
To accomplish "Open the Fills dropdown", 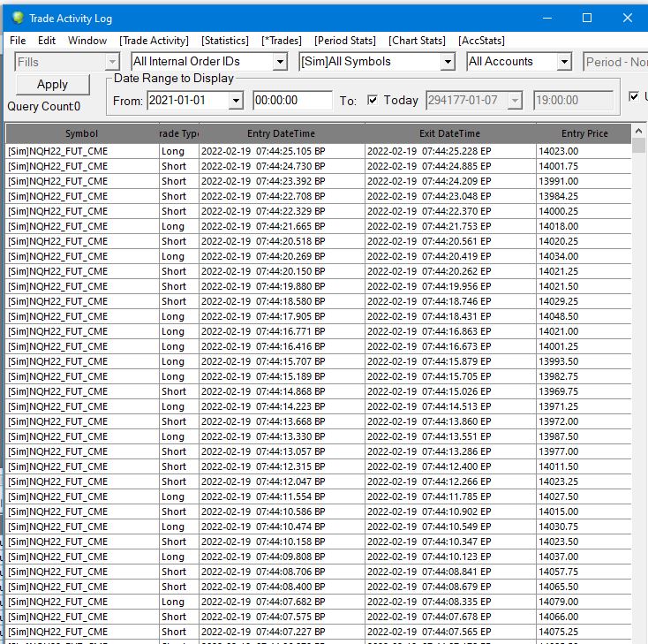I will tap(67, 62).
